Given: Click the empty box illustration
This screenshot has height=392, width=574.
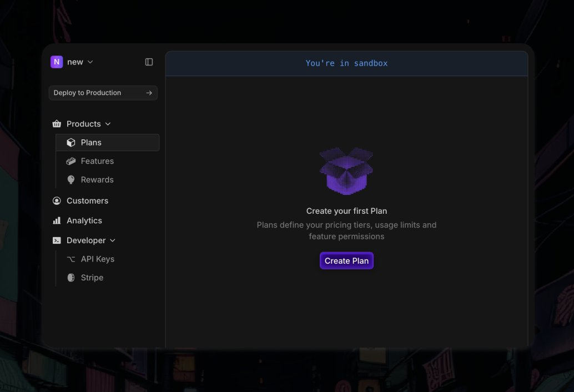Looking at the screenshot, I should [x=346, y=170].
